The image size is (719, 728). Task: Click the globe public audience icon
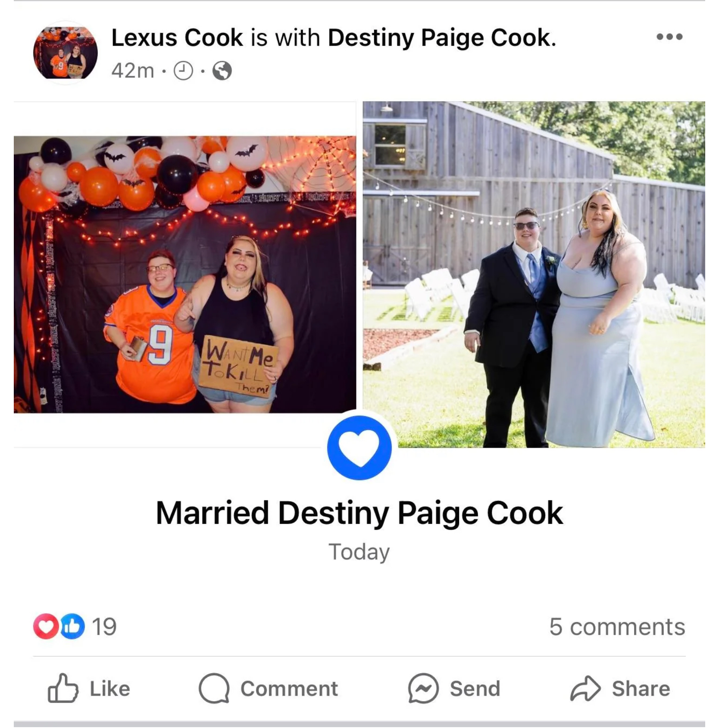click(222, 71)
